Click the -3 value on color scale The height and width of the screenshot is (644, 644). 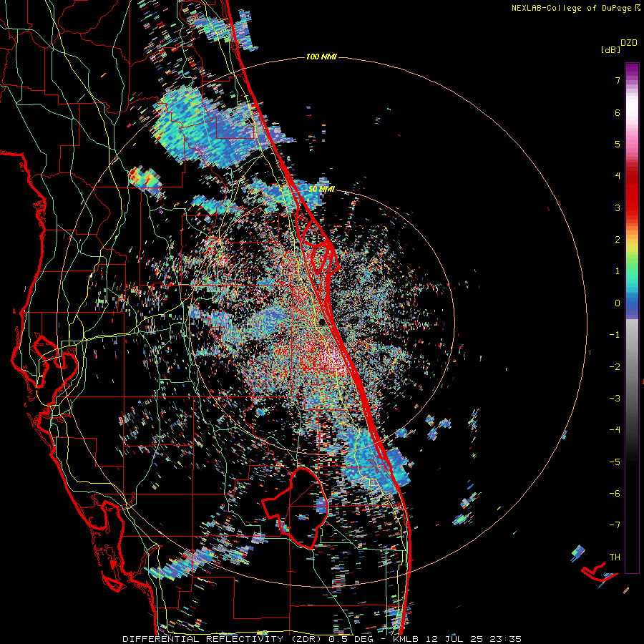click(x=615, y=399)
